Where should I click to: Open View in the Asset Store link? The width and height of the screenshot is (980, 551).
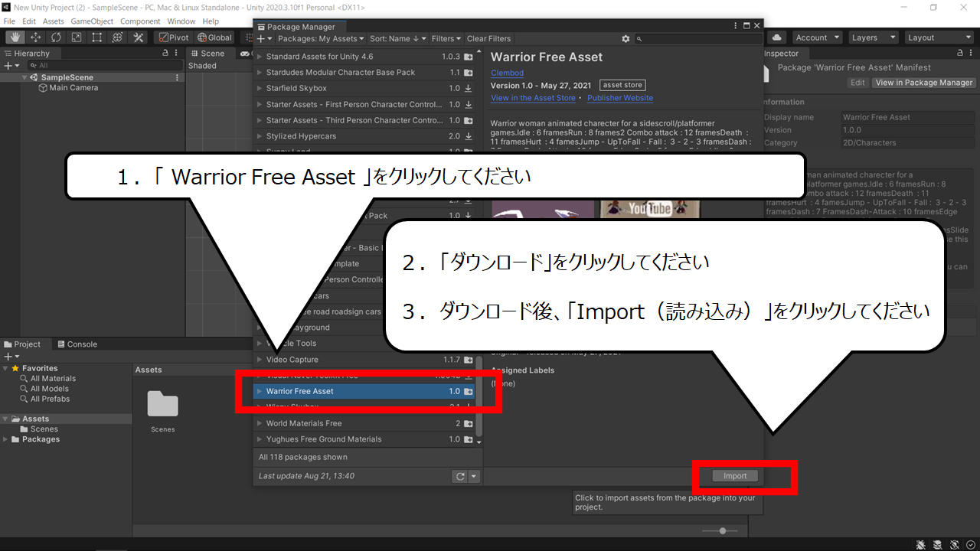[x=533, y=98]
